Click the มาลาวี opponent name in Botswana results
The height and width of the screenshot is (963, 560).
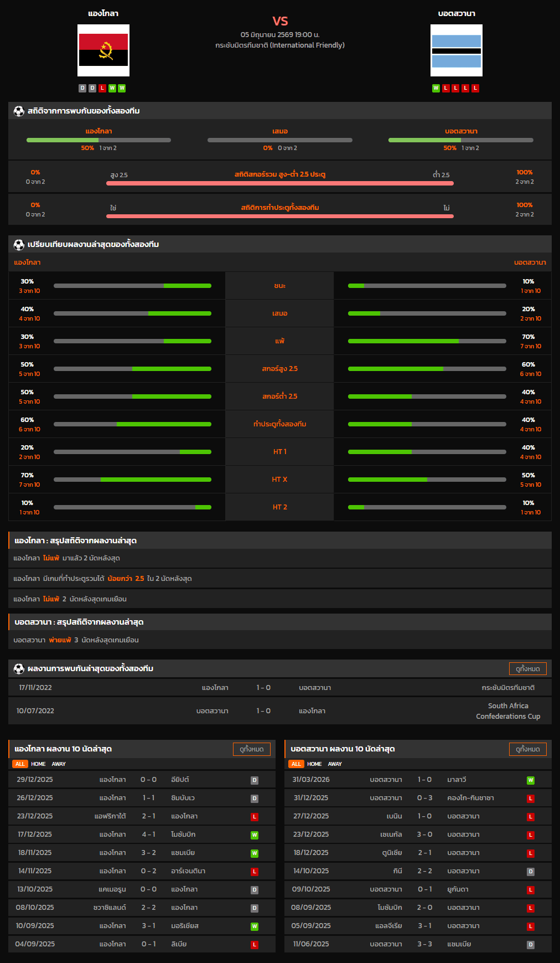[x=457, y=780]
